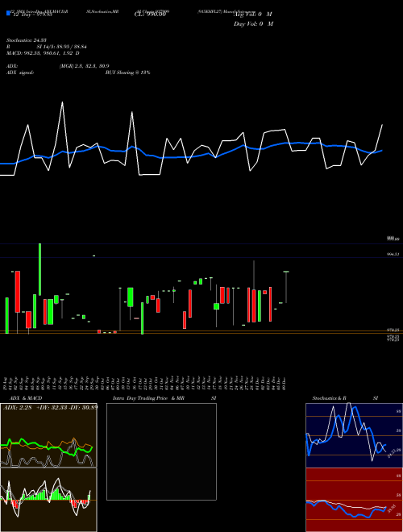Select the "12 Day = 979.93" label
403x532 pixels.
coord(32,15)
